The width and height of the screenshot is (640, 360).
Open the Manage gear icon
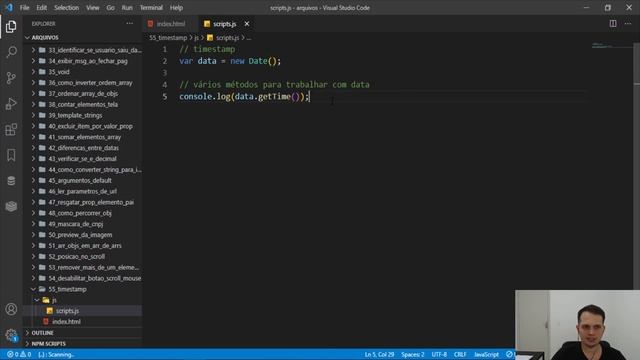[x=11, y=335]
